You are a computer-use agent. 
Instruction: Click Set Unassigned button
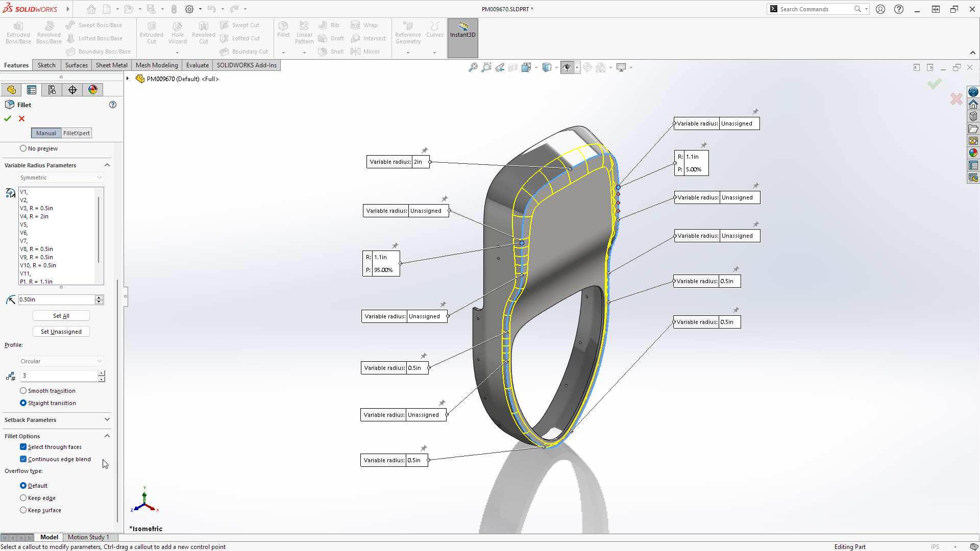tap(61, 331)
